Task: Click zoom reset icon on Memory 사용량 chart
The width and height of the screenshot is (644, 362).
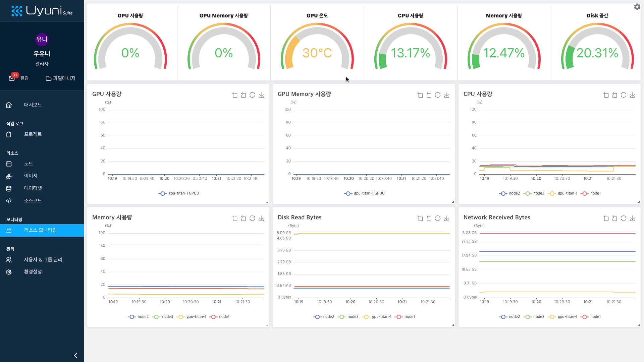Action: pos(243,218)
